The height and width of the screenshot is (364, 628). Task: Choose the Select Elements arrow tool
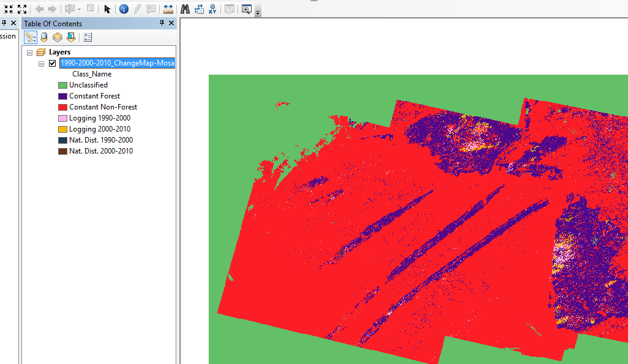click(107, 9)
